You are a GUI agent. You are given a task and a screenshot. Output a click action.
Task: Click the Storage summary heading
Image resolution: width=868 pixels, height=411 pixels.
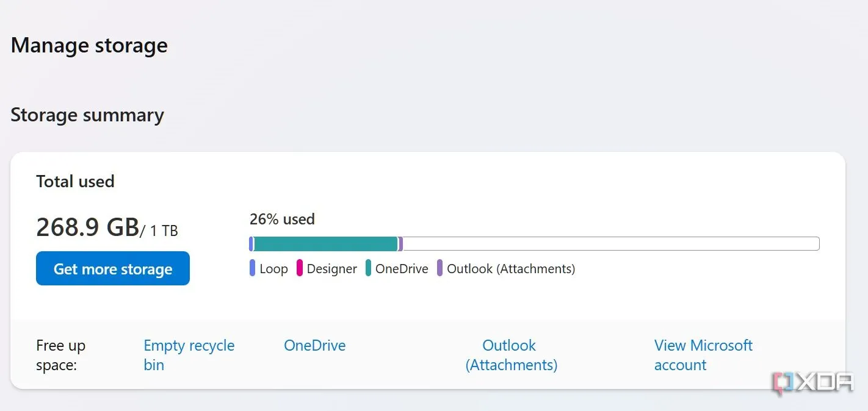87,115
